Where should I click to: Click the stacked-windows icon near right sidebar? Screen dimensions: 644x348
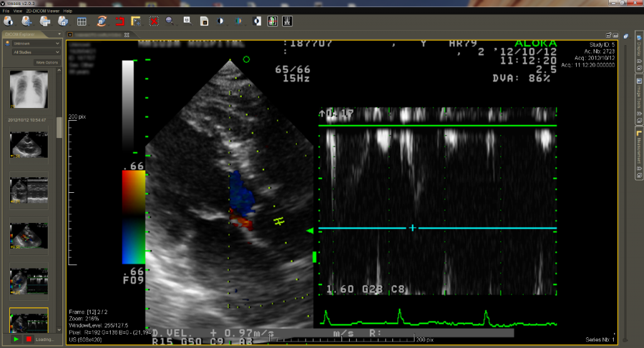(626, 36)
